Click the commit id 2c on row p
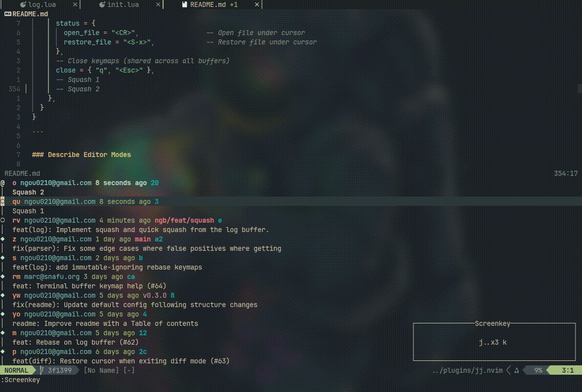582x392 pixels. click(x=142, y=352)
